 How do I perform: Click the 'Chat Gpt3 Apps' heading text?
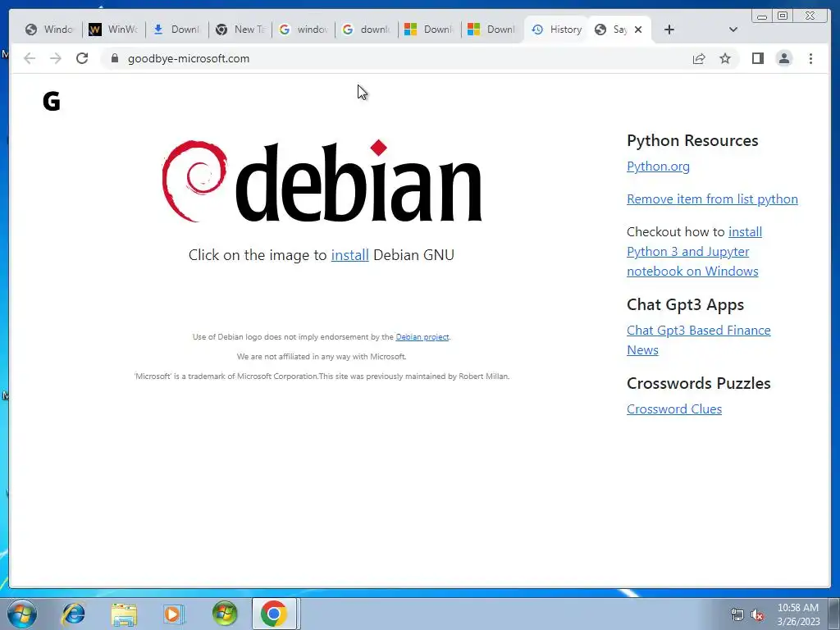click(x=685, y=304)
